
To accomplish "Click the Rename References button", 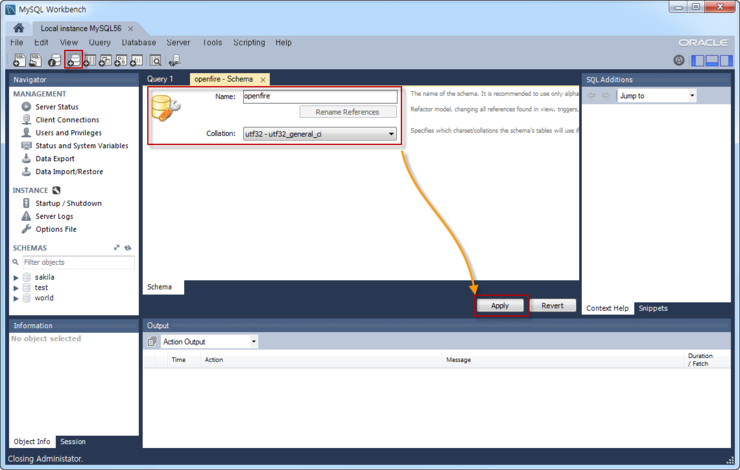I will pos(347,112).
